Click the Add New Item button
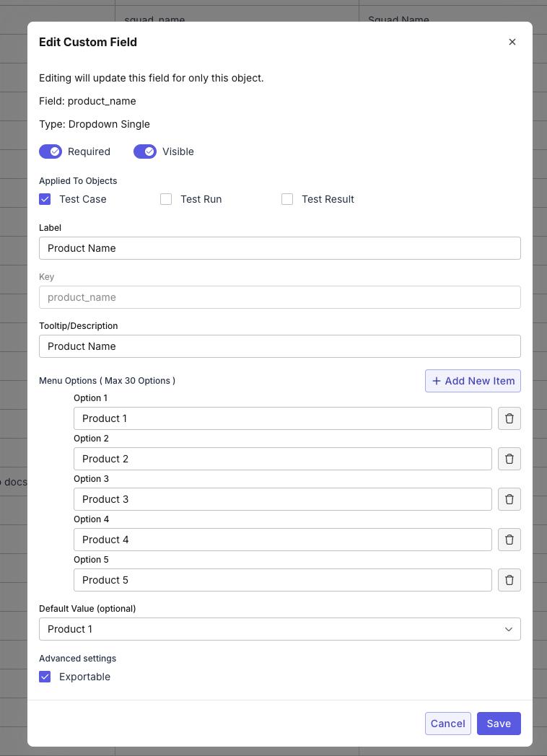547x756 pixels. [x=473, y=380]
